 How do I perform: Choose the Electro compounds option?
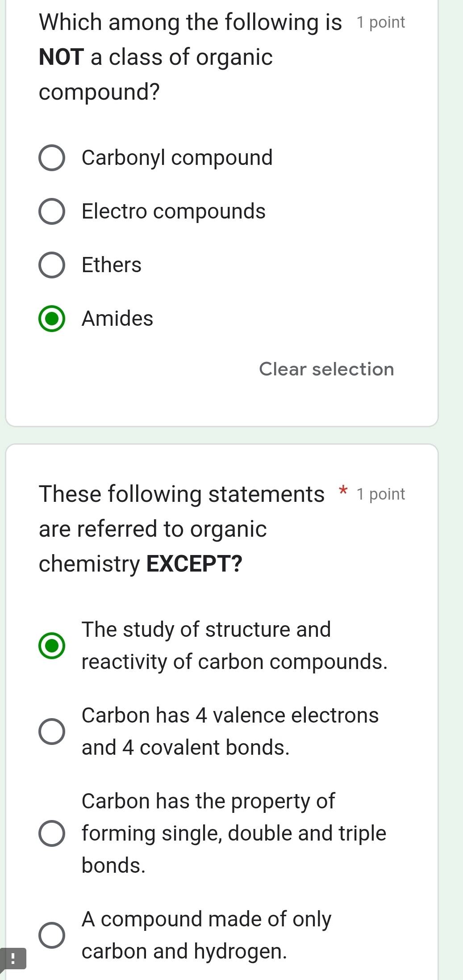(52, 212)
